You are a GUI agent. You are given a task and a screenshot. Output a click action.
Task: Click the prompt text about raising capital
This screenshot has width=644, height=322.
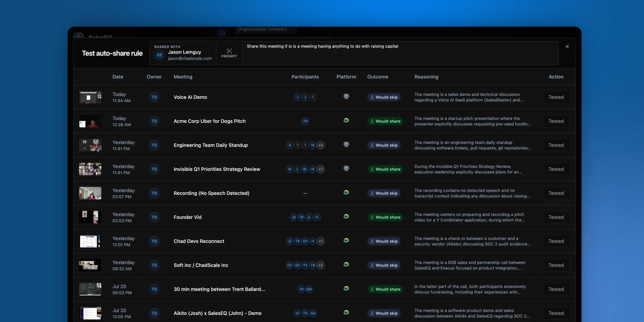point(322,46)
